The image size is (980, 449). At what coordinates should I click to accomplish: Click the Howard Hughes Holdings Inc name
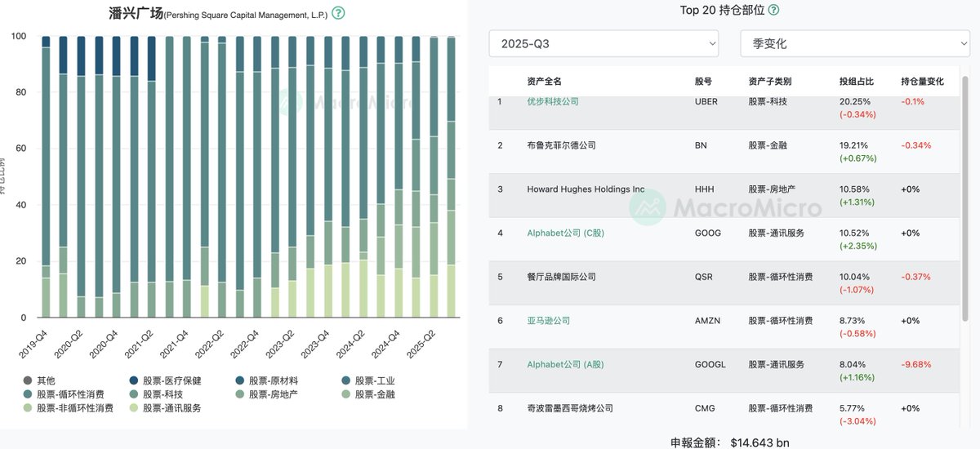[x=586, y=189]
